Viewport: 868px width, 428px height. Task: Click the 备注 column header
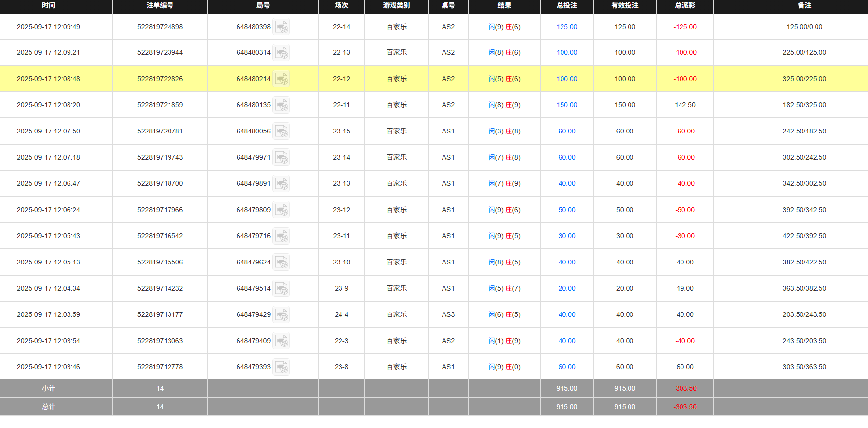pyautogui.click(x=804, y=5)
